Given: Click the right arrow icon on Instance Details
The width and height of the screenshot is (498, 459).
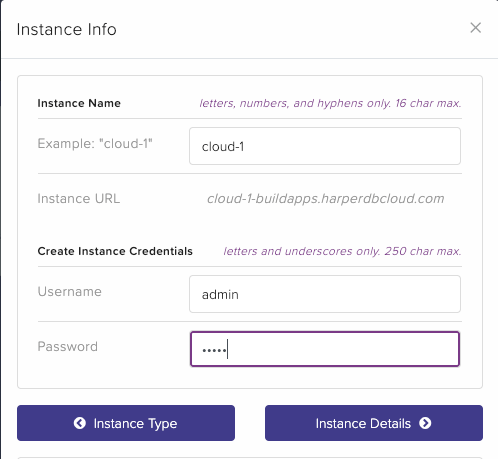Looking at the screenshot, I should [425, 423].
